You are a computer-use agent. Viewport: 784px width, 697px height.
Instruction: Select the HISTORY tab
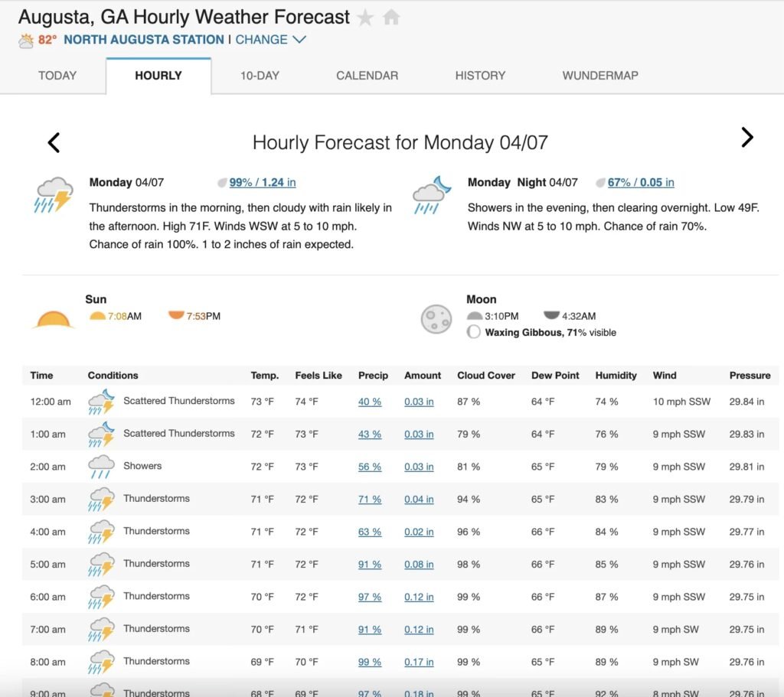click(x=480, y=76)
